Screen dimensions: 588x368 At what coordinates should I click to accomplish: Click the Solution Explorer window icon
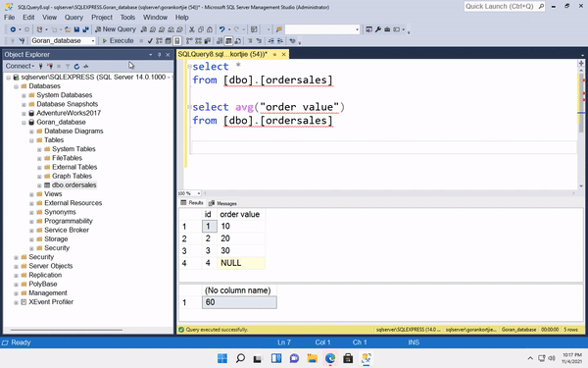369,29
